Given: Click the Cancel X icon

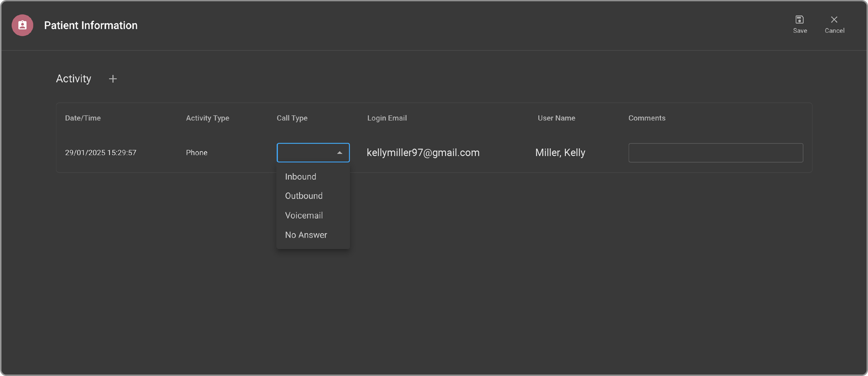Looking at the screenshot, I should tap(834, 20).
